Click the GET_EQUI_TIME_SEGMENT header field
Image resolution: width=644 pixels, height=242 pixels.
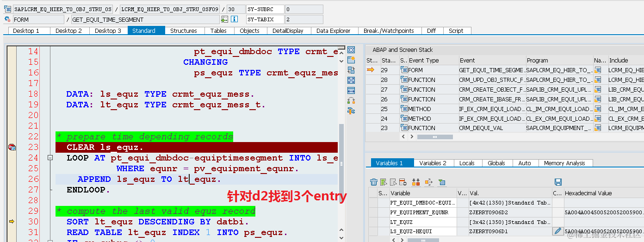(145, 19)
